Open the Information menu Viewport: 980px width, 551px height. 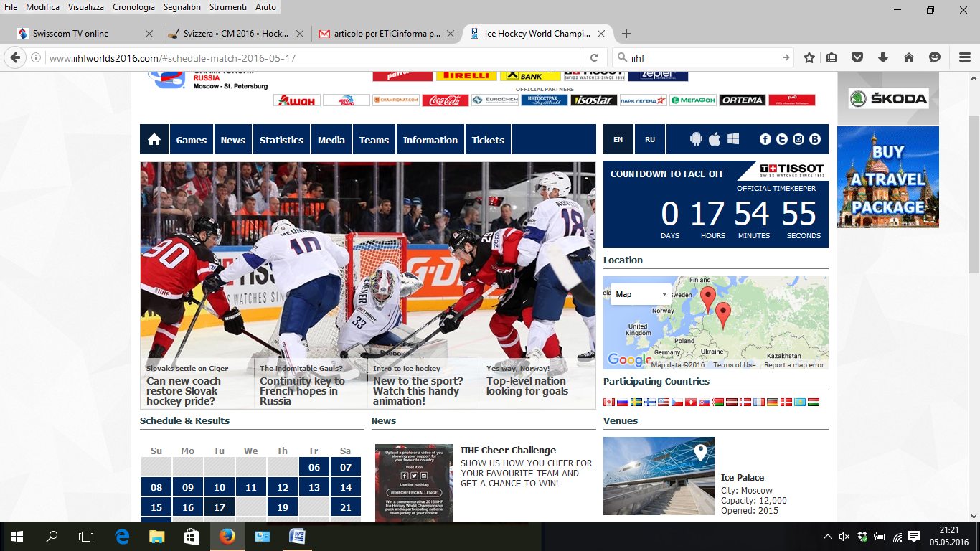click(430, 140)
